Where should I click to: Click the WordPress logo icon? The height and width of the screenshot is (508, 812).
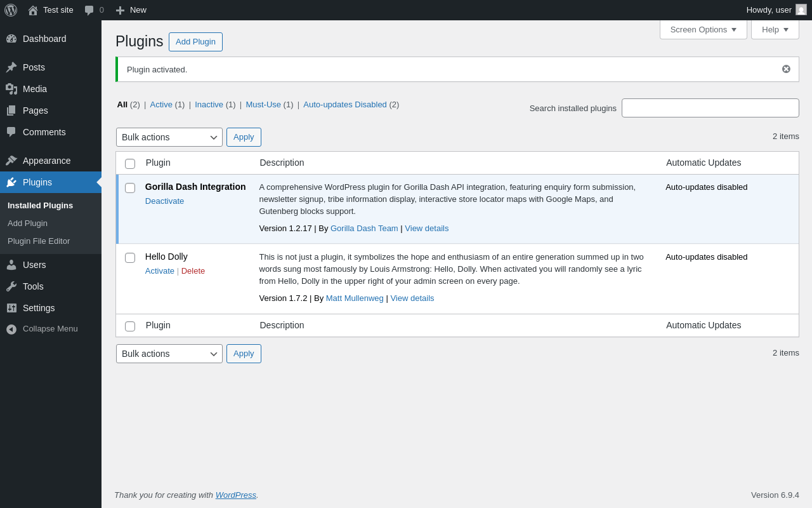11,10
